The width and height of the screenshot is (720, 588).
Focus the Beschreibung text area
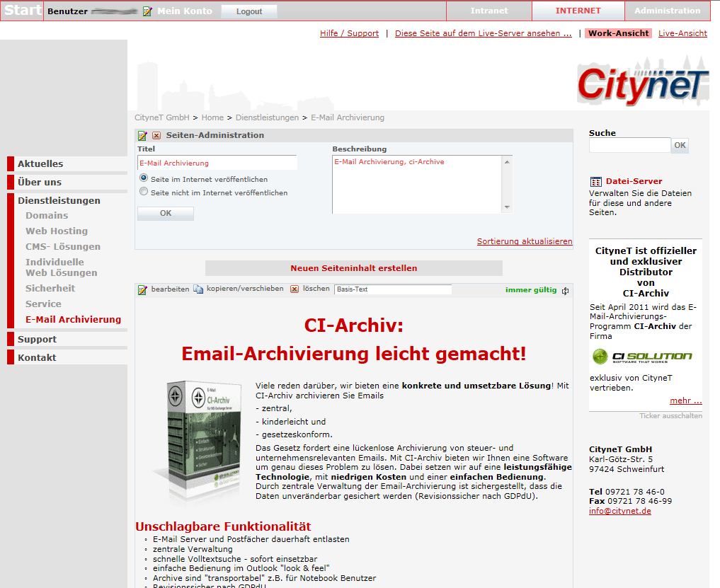pyautogui.click(x=417, y=185)
